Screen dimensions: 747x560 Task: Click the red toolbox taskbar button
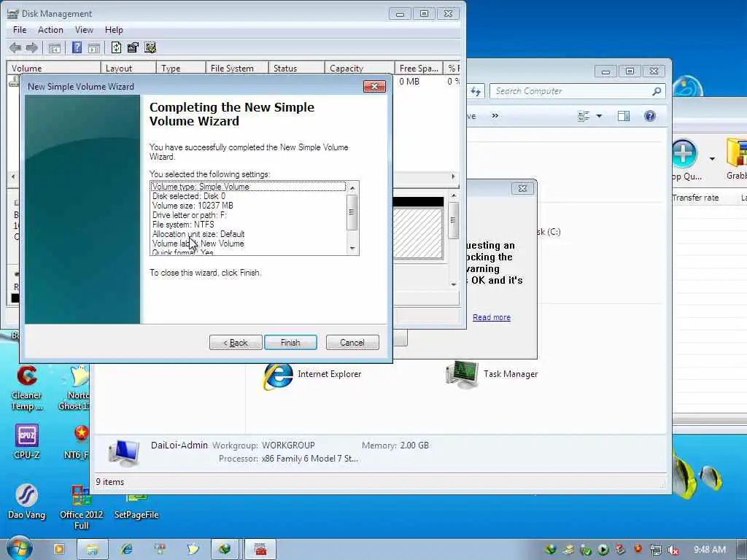pos(260,550)
